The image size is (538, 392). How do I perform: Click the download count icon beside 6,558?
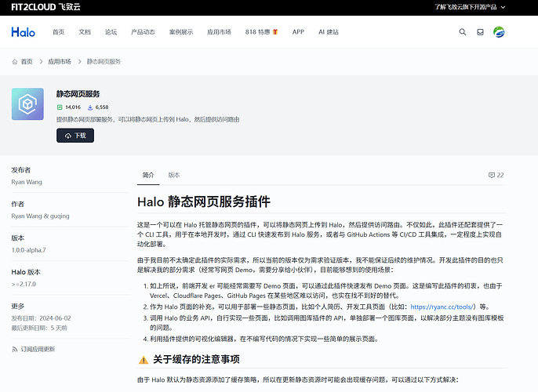[x=90, y=107]
